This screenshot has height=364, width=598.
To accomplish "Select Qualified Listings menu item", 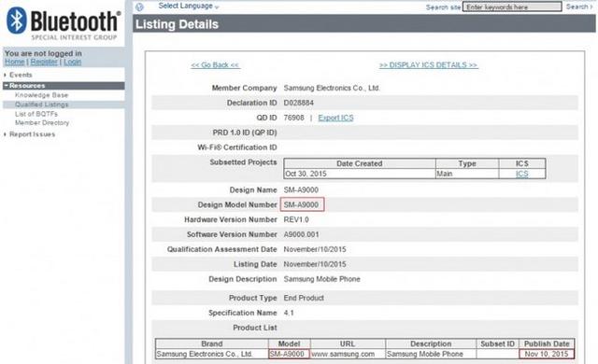I will click(x=41, y=105).
